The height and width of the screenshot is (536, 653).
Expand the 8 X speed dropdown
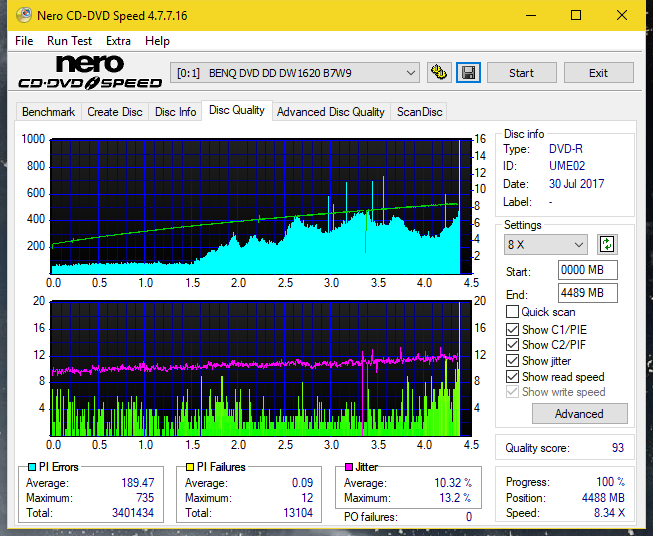[545, 244]
